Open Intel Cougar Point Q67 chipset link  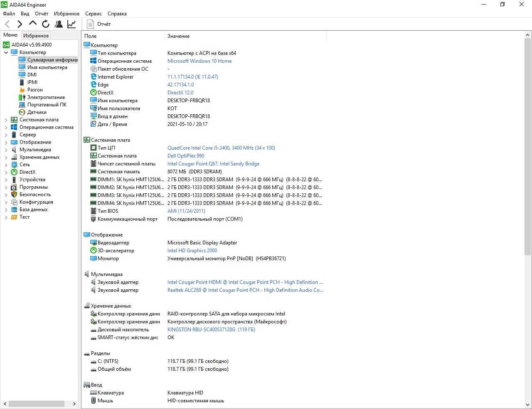pos(213,164)
